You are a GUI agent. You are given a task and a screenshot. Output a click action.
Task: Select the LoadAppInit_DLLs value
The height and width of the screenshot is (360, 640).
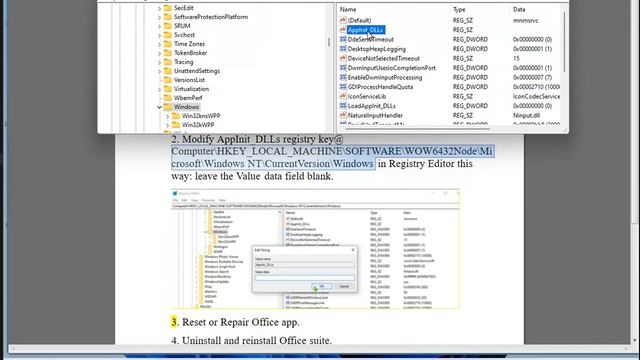pos(371,106)
